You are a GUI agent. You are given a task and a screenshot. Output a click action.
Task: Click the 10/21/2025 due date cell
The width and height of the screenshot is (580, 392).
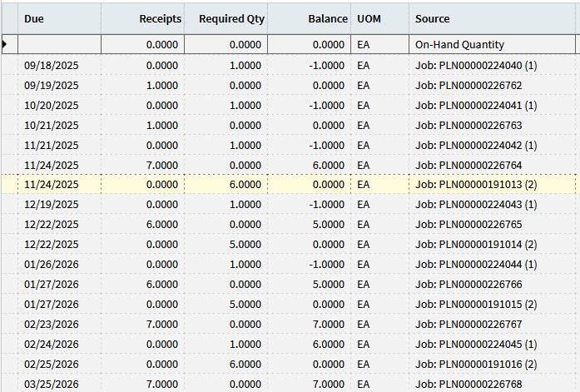tap(59, 126)
